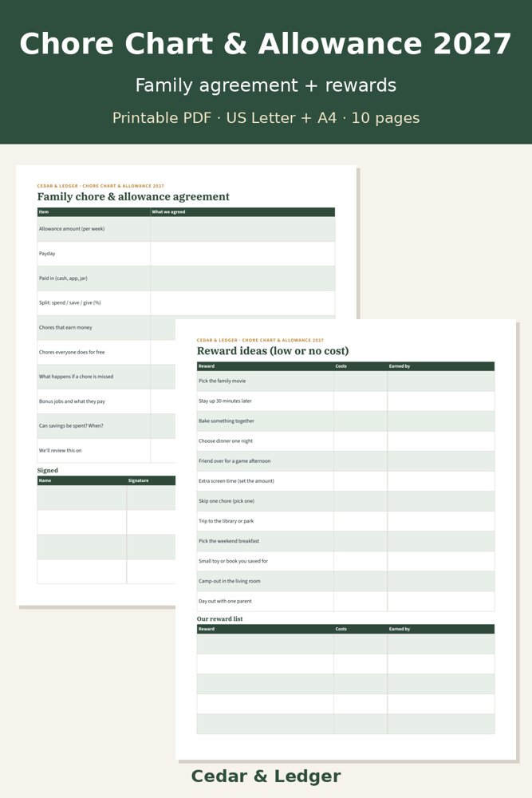Click 'Can savings be spent? When?'
Screen dimensions: 532x798
[71, 426]
